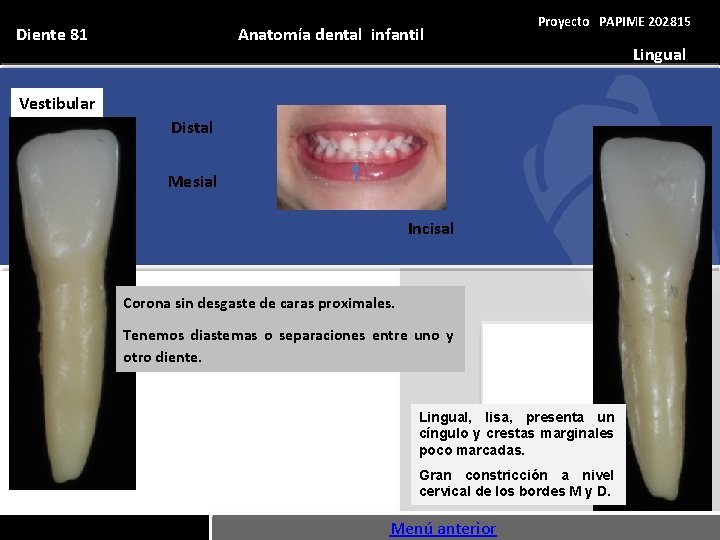Viewport: 720px width, 540px height.
Task: Select the Vestibular view label
Action: point(57,103)
